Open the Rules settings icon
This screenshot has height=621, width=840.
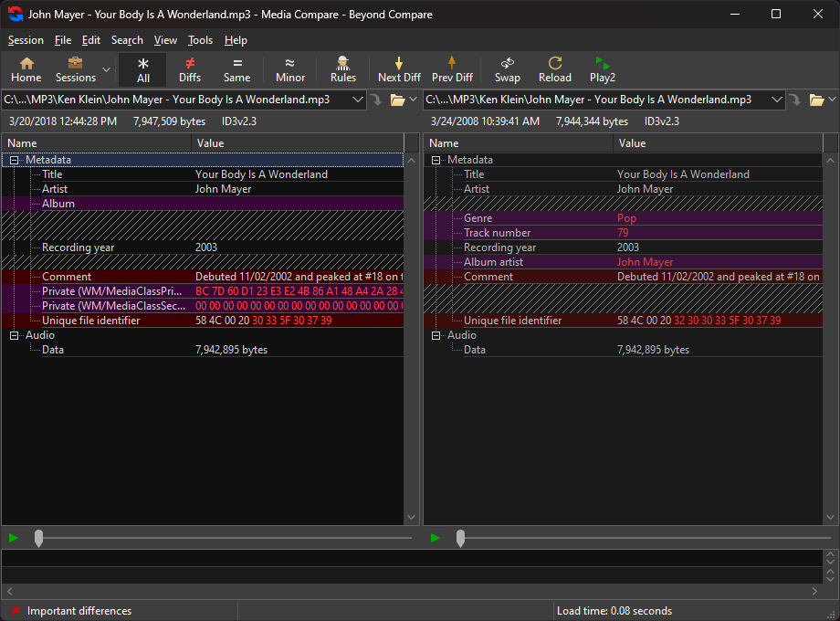343,69
